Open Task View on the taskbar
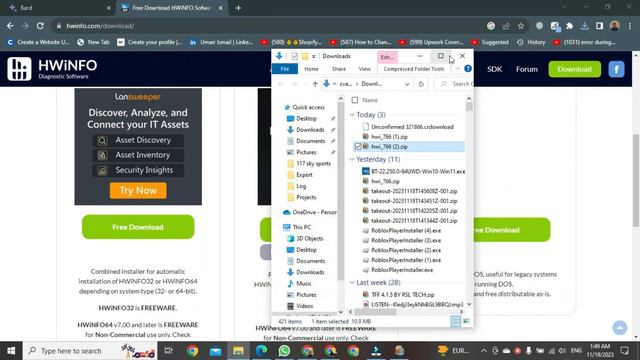This screenshot has height=360, width=640. point(168,351)
